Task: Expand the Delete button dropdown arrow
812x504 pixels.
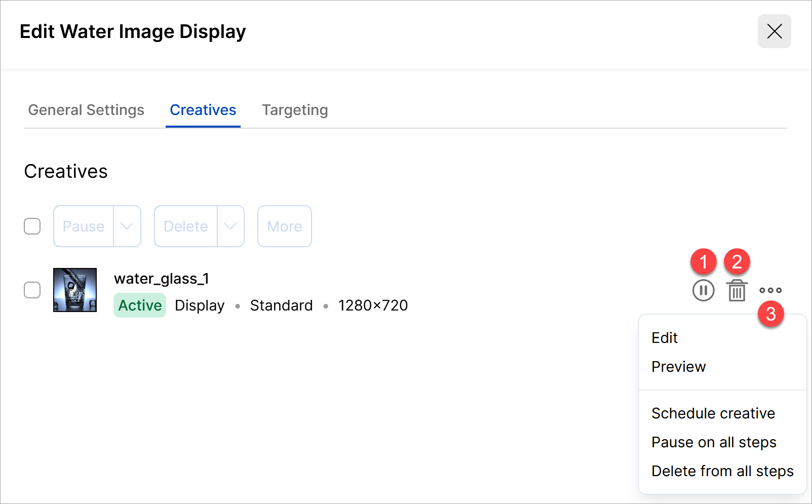Action: (x=230, y=226)
